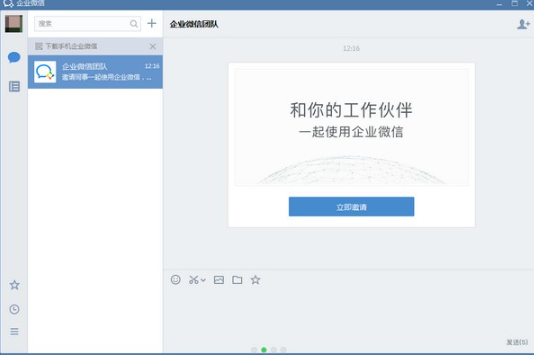Minimize the 企业微信 window

coord(499,4)
